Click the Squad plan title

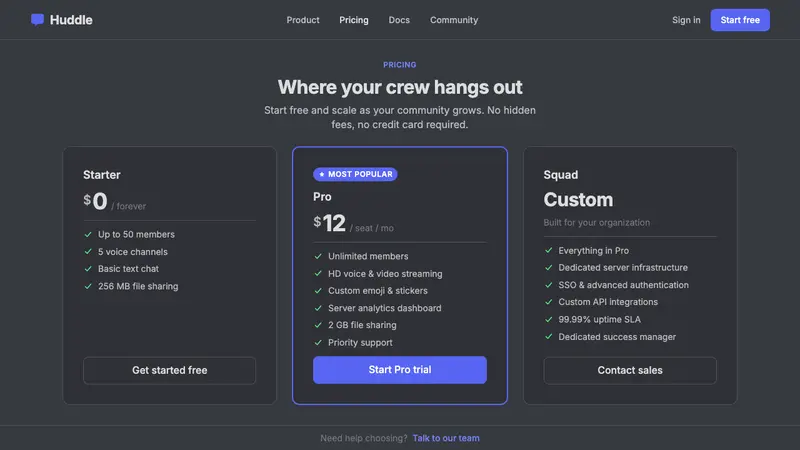560,174
